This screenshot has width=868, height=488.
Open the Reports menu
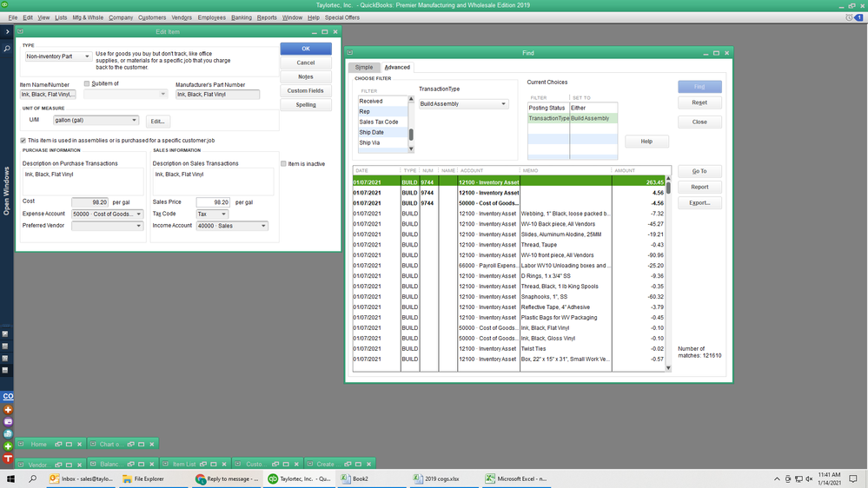(x=266, y=17)
